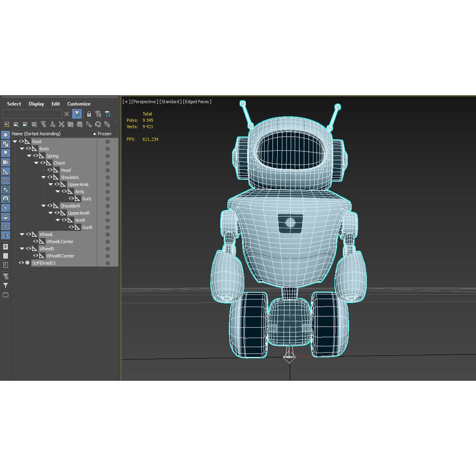Click the Display None blank square icon

pyautogui.click(x=5, y=256)
